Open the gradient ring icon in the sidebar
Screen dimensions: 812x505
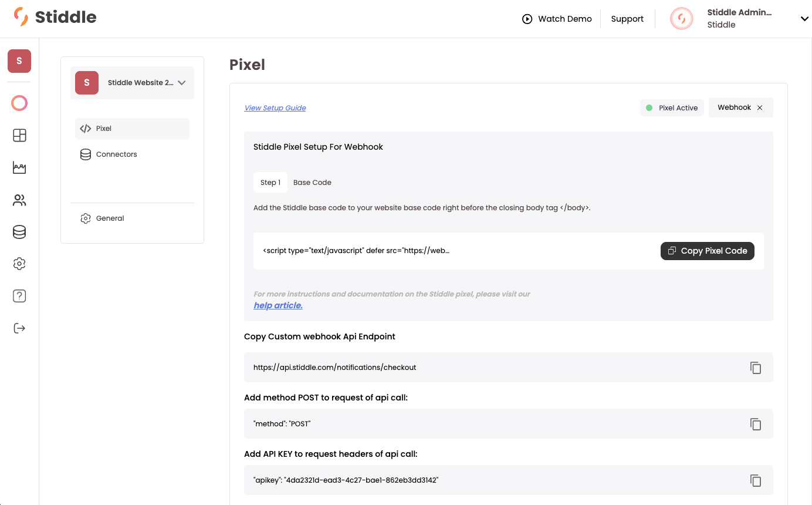19,103
